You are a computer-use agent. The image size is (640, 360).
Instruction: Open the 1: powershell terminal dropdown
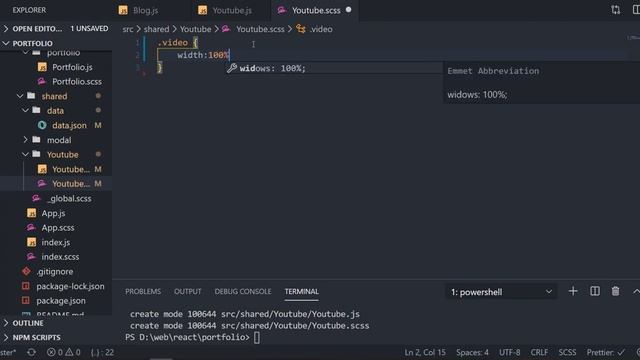[x=501, y=292]
